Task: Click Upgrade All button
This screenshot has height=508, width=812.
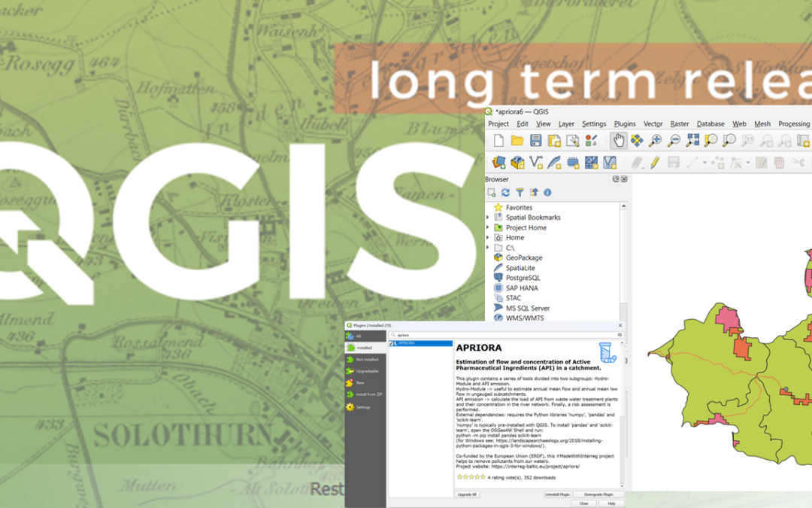Action: [467, 494]
